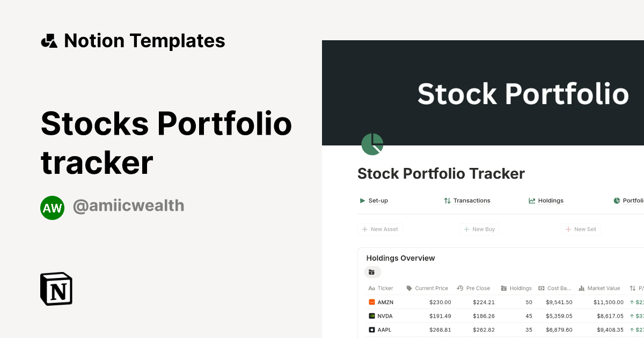Click the Notion N logo at bottom left
Viewport: 644px width, 338px height.
(x=56, y=289)
